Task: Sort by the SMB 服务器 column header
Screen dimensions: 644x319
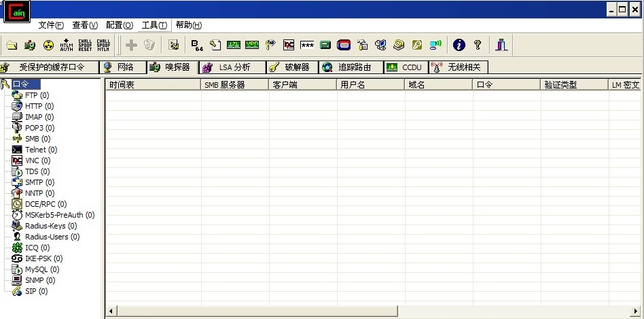Action: (235, 85)
